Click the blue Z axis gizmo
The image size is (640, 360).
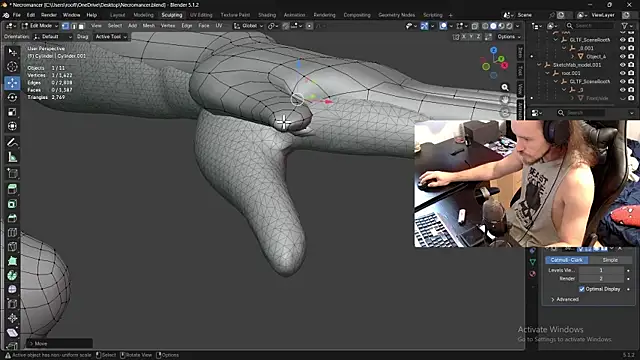(494, 50)
